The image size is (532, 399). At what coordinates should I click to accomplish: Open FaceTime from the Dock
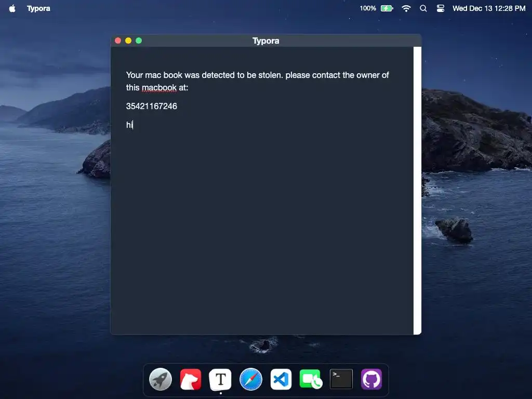pos(311,379)
